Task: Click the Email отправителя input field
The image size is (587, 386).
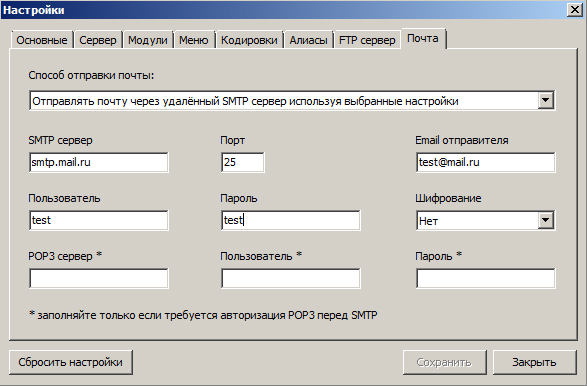Action: pos(486,162)
